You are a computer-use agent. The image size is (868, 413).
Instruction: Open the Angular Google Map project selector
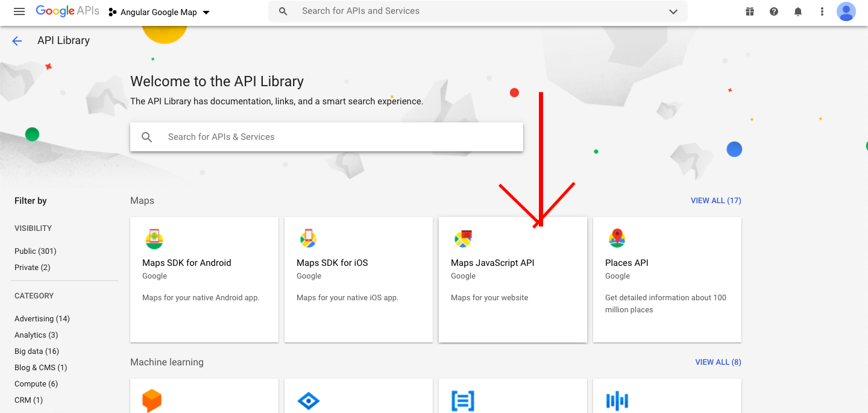(159, 12)
